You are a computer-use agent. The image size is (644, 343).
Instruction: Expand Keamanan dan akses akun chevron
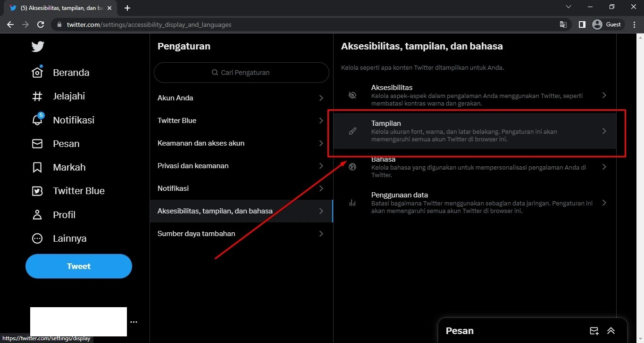point(321,143)
